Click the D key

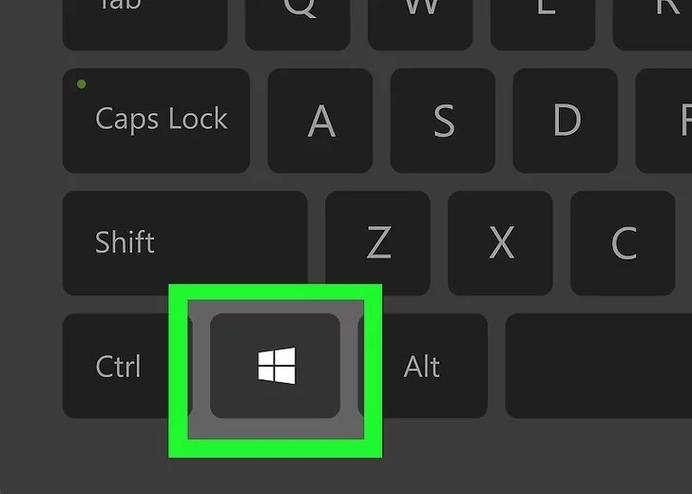pyautogui.click(x=565, y=121)
